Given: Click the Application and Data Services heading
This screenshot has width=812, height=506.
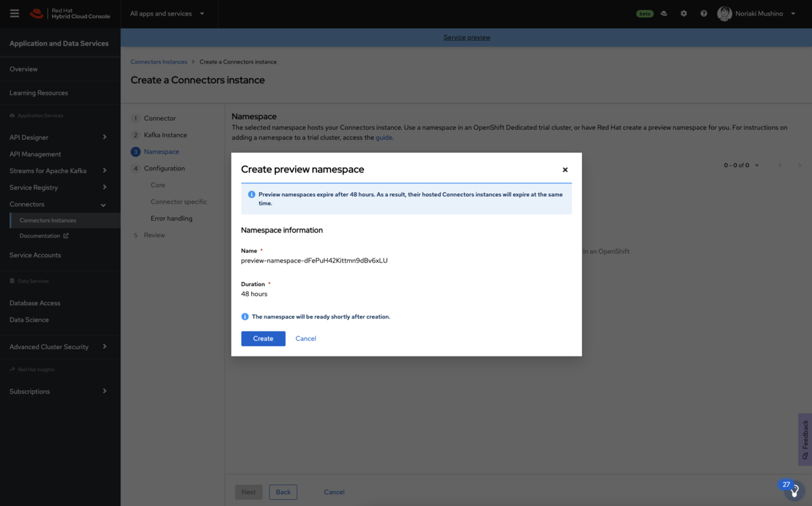Looking at the screenshot, I should click(x=59, y=43).
